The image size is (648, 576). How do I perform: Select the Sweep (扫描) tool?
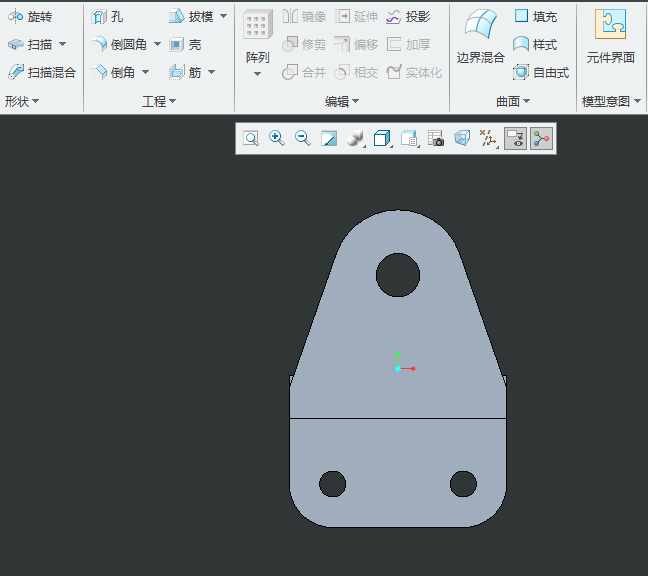30,44
